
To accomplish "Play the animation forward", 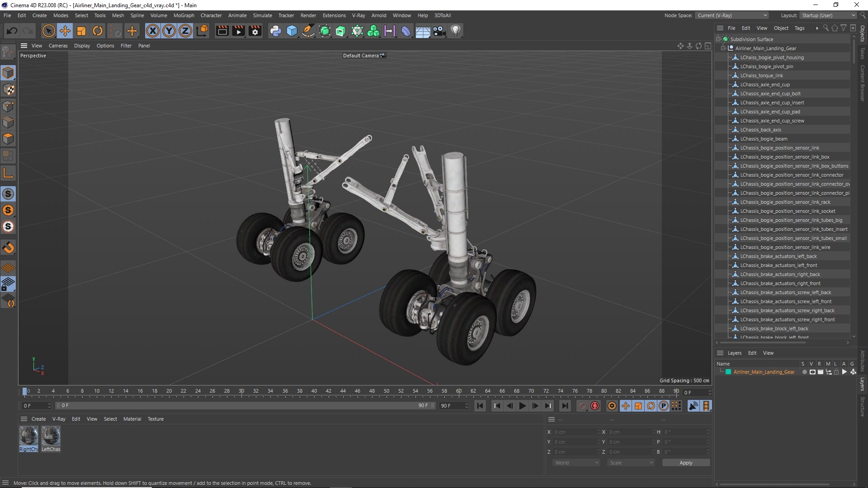I will (522, 406).
